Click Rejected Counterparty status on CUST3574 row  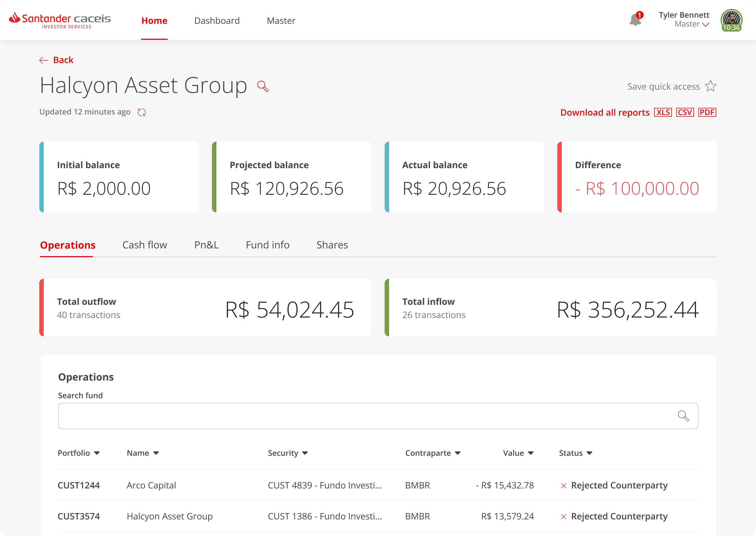[x=619, y=517]
